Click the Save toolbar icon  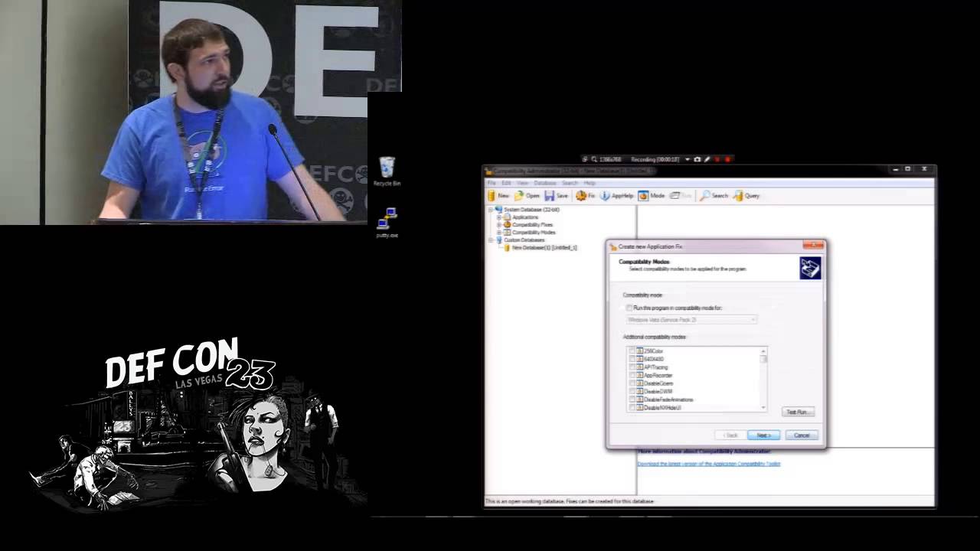coord(549,196)
